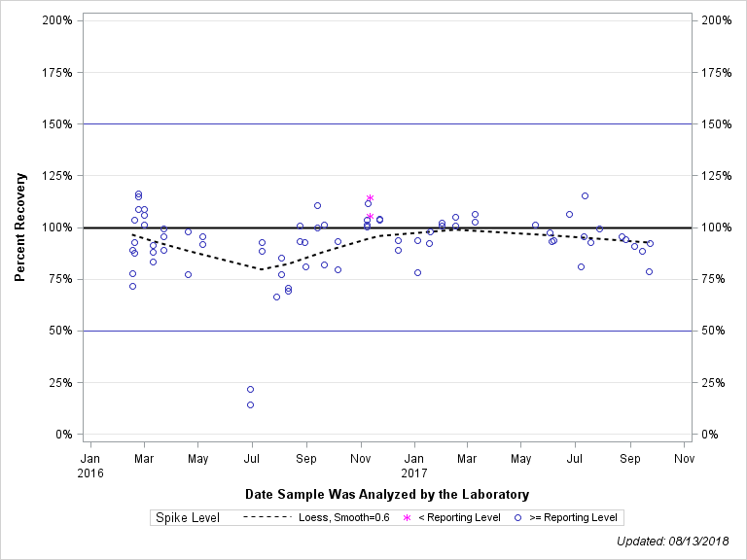Click the right-axis '50%' label

(x=713, y=331)
